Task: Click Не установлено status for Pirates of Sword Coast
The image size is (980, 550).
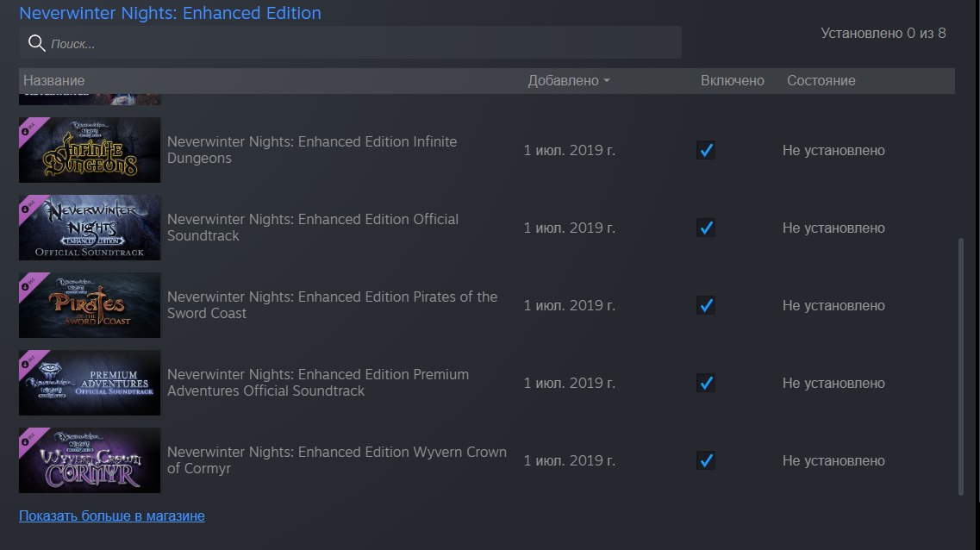Action: point(833,305)
